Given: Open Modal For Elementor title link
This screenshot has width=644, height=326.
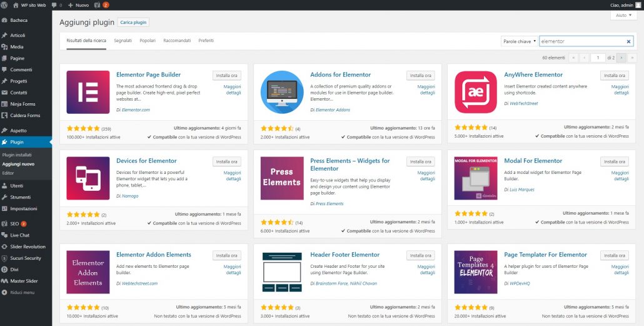Looking at the screenshot, I should pyautogui.click(x=533, y=161).
